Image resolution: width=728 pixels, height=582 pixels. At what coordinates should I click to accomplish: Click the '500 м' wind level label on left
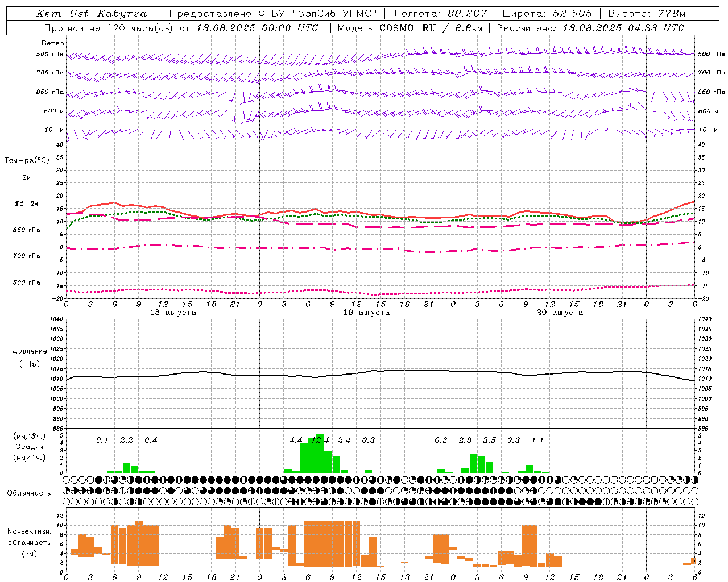(x=54, y=111)
